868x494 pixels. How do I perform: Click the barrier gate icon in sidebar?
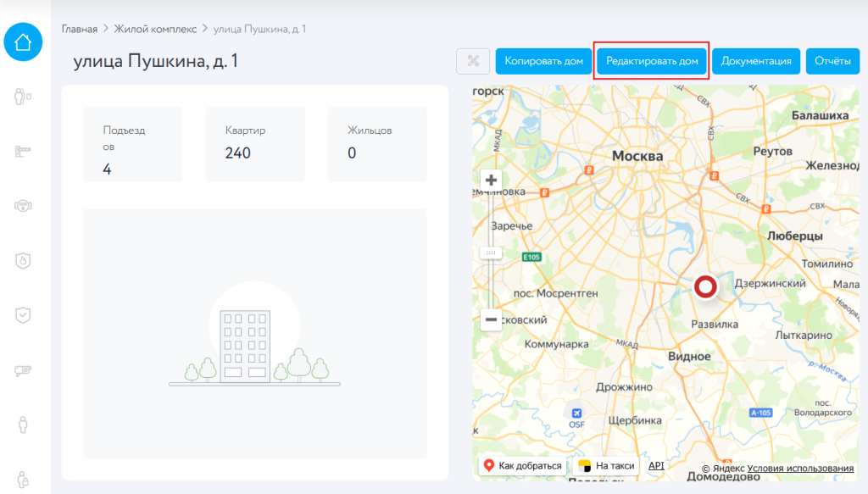[x=23, y=151]
